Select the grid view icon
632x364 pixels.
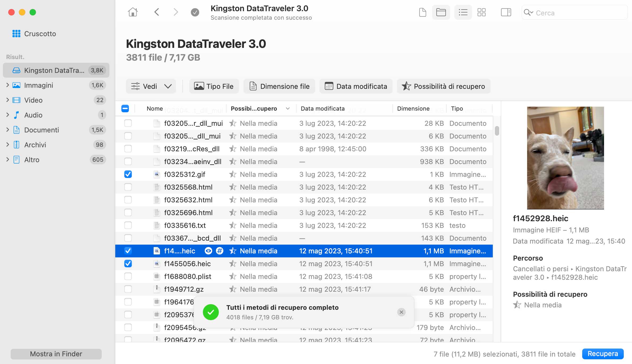[481, 12]
